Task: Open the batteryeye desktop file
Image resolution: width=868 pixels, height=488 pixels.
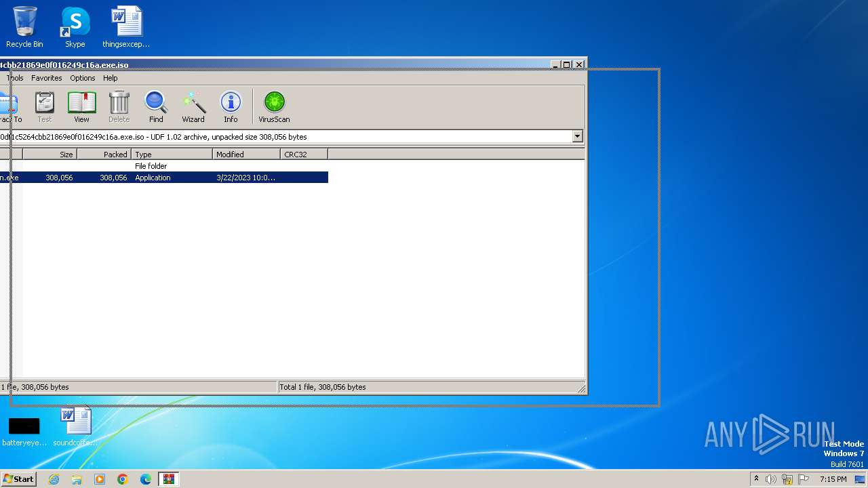Action: (24, 432)
